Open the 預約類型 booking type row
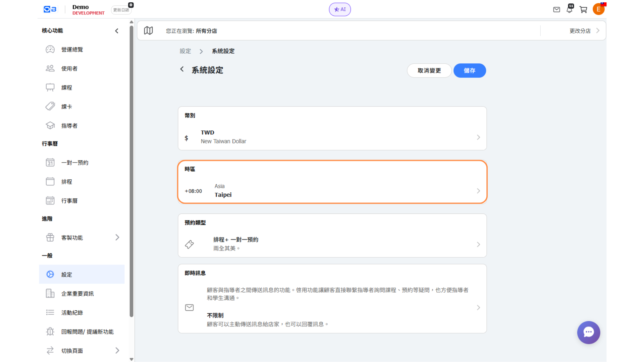 coord(332,244)
